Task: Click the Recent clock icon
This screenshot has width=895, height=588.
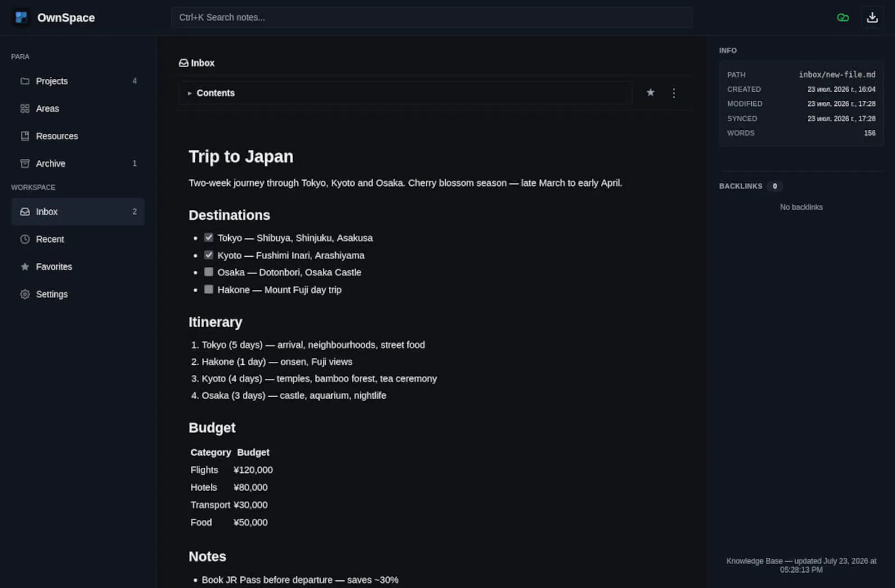Action: point(25,239)
